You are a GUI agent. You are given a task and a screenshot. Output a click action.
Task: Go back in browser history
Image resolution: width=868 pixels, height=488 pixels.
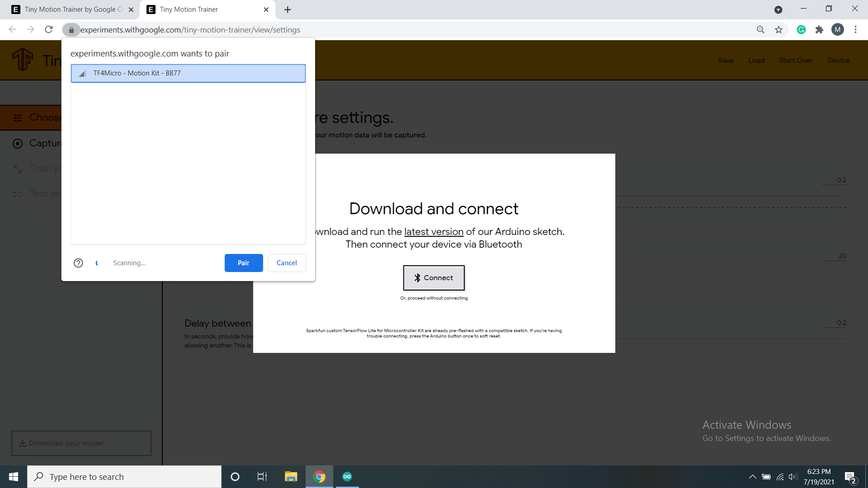pos(13,30)
